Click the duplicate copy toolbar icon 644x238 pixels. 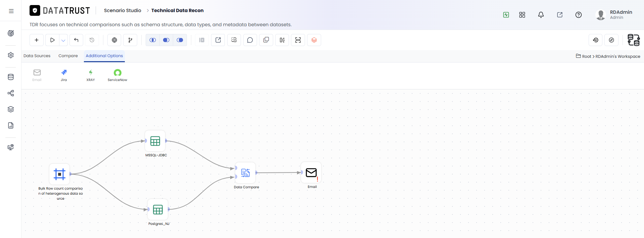[266, 40]
